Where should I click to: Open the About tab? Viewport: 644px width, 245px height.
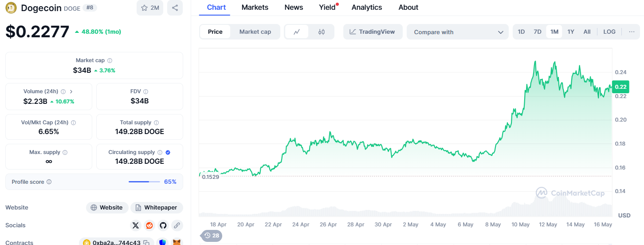coord(408,7)
